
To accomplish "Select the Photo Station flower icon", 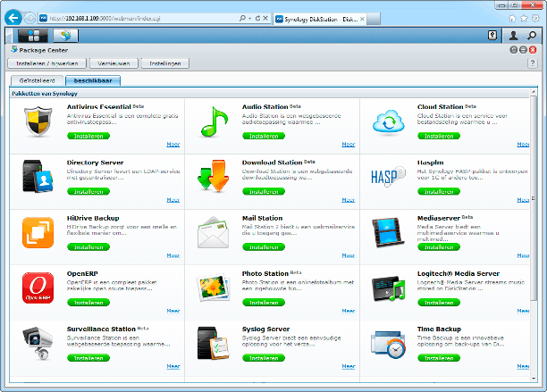I will pyautogui.click(x=213, y=288).
